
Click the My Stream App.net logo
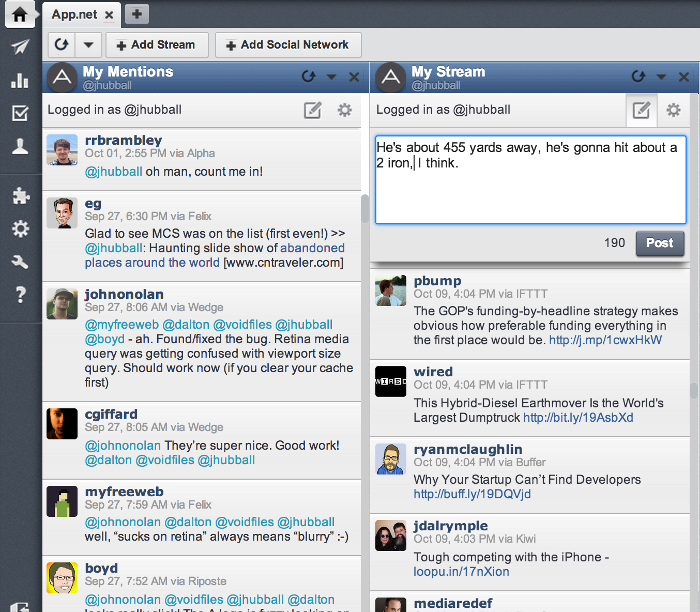click(x=391, y=77)
